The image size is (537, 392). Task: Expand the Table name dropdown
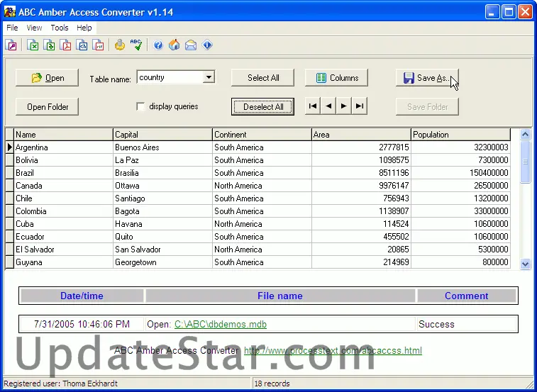click(209, 78)
